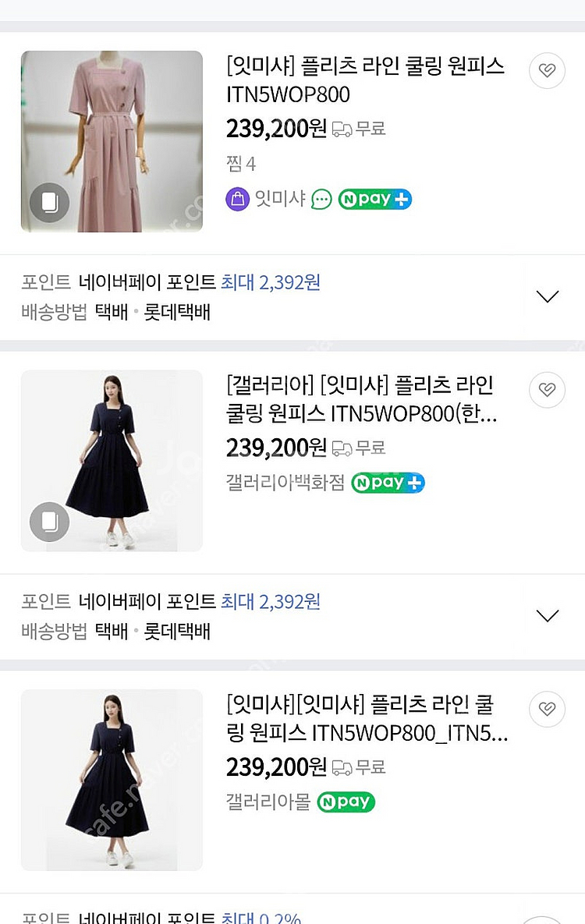The width and height of the screenshot is (585, 924).
Task: Click the Npay badge next to 갤러리아몰
Action: tap(346, 802)
